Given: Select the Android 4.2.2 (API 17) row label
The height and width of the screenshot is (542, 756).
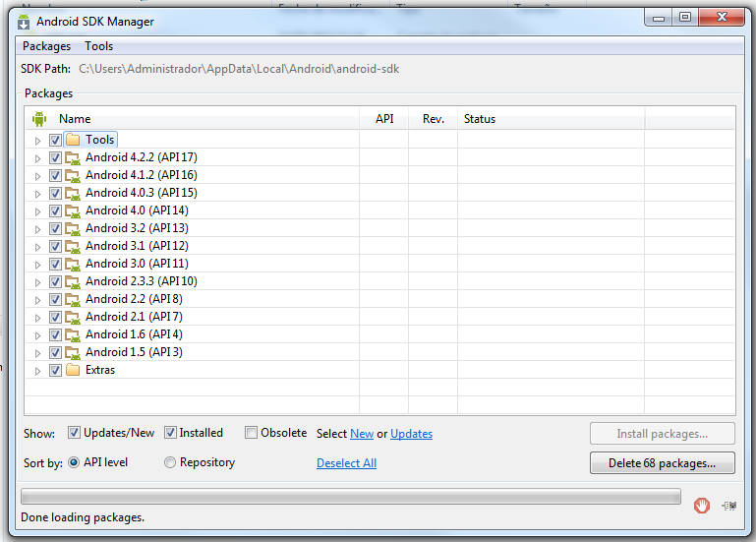Looking at the screenshot, I should click(142, 157).
